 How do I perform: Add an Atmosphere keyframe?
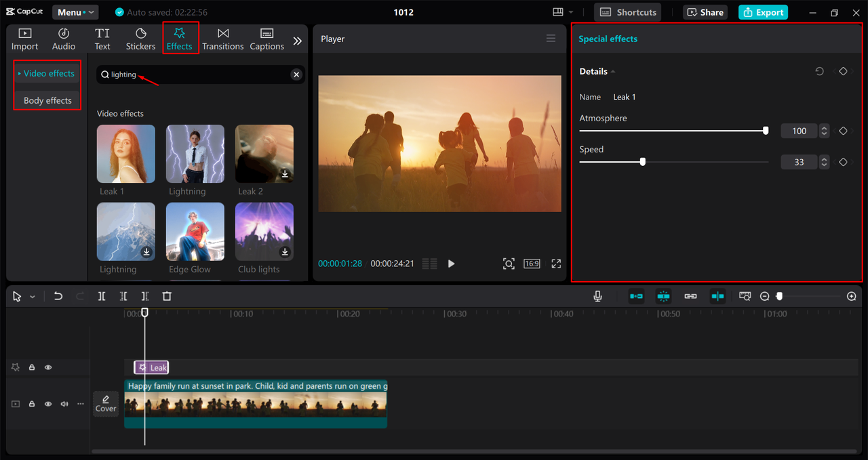coord(843,131)
